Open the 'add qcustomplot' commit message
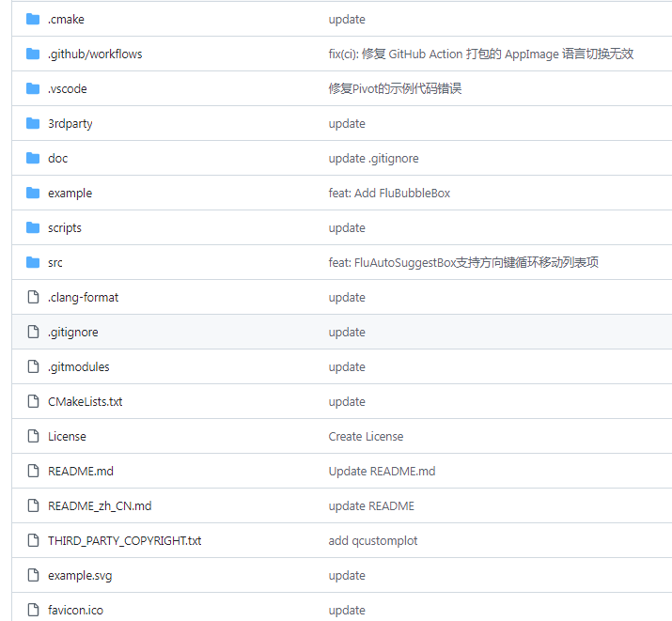 (373, 541)
